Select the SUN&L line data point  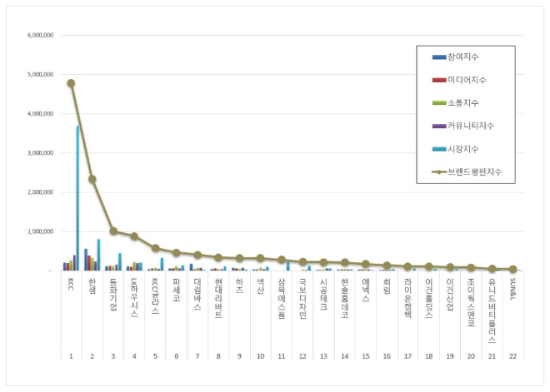tap(512, 269)
